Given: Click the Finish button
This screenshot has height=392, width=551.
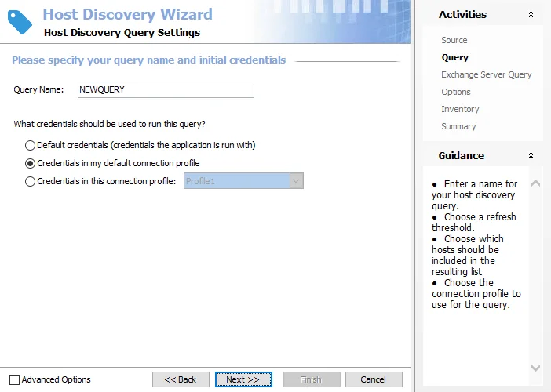Looking at the screenshot, I should 312,379.
